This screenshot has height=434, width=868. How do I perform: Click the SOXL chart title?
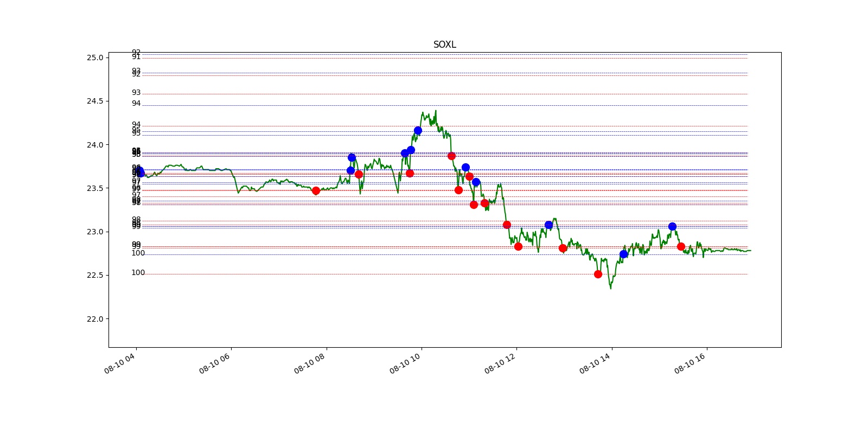point(444,44)
